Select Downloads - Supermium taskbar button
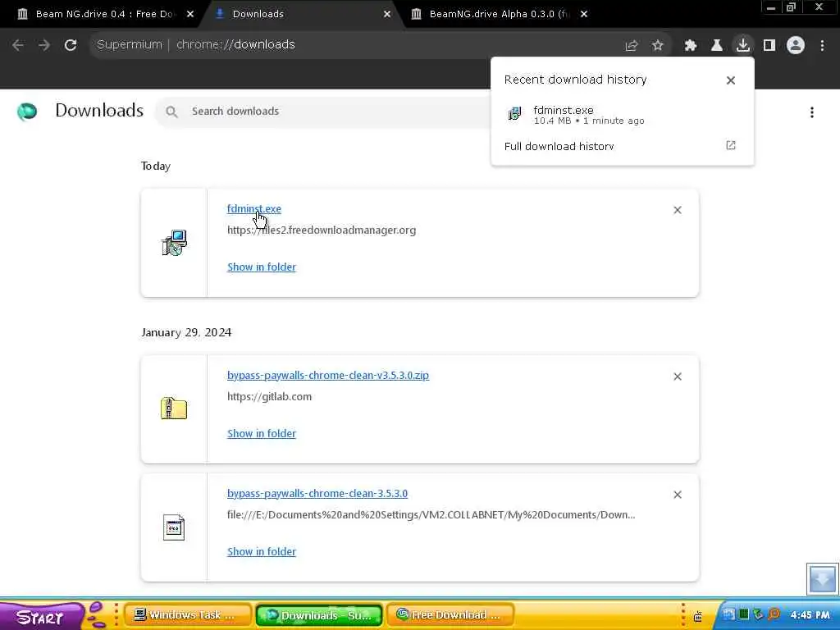The width and height of the screenshot is (840, 630). 319,615
